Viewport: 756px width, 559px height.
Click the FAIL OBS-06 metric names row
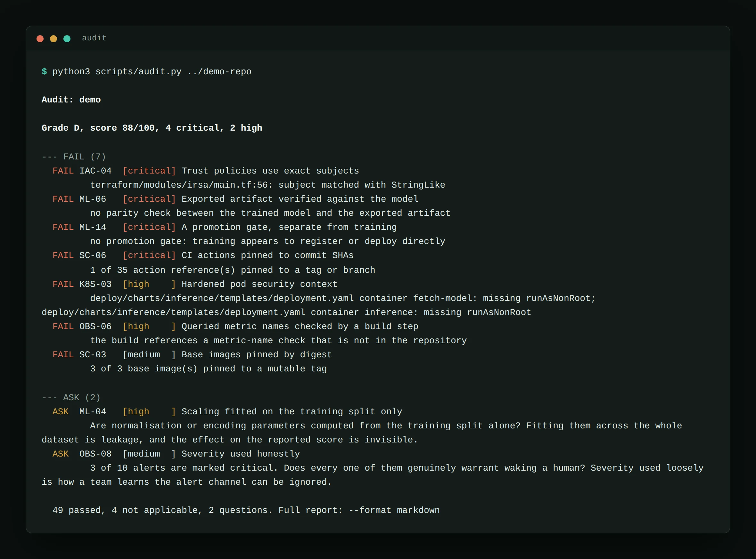235,327
